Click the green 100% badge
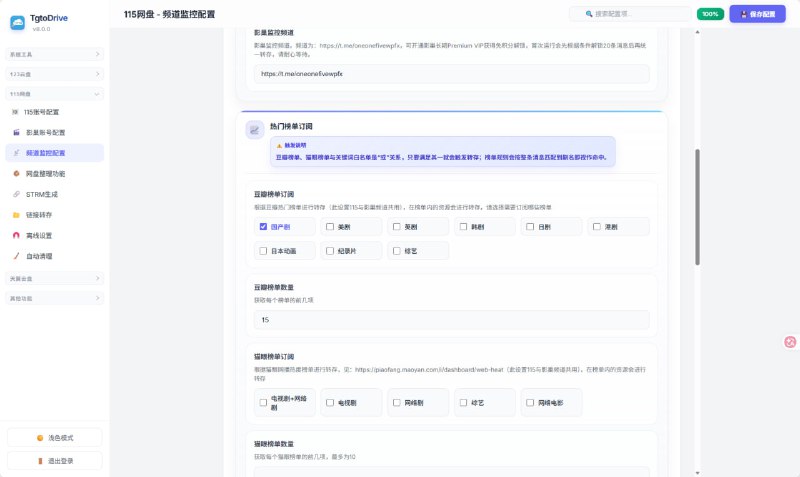Image resolution: width=800 pixels, height=477 pixels. point(710,14)
